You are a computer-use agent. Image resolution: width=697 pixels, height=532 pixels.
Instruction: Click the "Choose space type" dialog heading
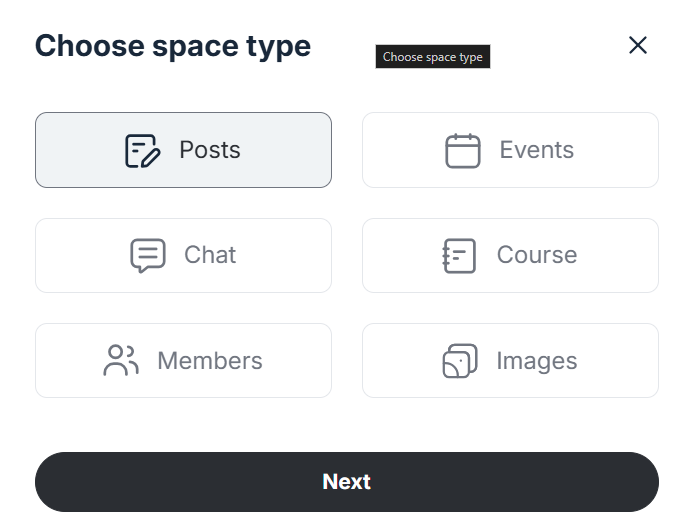pos(173,47)
